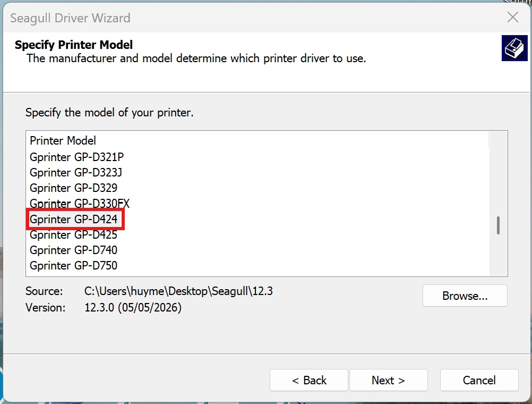Click scrollbar track below the thumb
Image resolution: width=532 pixels, height=404 pixels.
498,255
